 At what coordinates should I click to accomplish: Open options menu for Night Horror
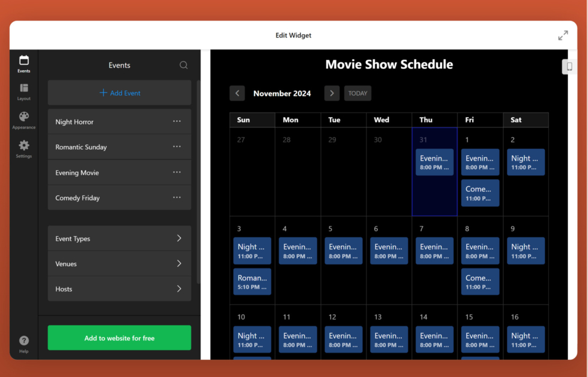(x=176, y=121)
